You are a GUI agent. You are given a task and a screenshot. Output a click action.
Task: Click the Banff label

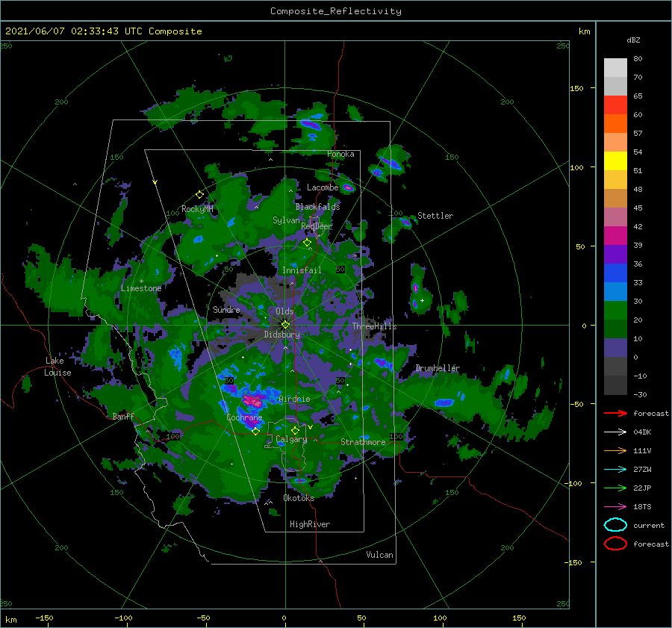123,416
